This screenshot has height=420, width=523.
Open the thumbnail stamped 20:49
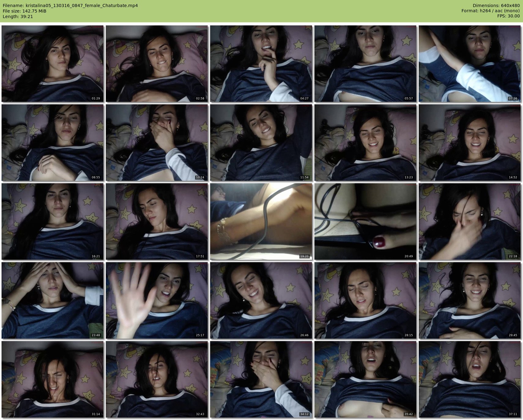click(x=365, y=221)
